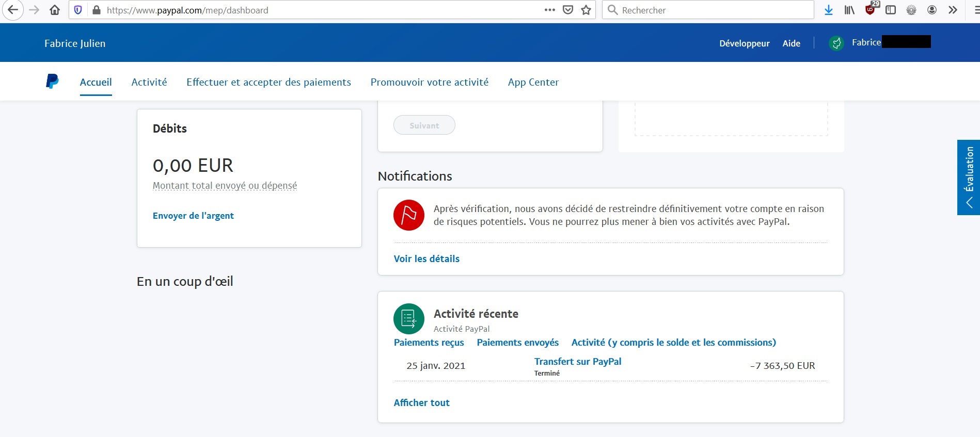This screenshot has height=437, width=980.
Task: Click the Rechercher search field
Action: pyautogui.click(x=708, y=10)
